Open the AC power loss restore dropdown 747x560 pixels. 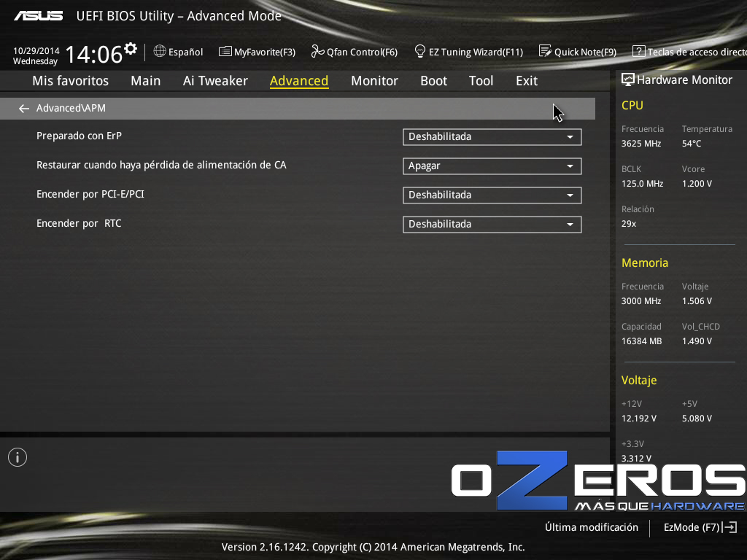point(492,166)
